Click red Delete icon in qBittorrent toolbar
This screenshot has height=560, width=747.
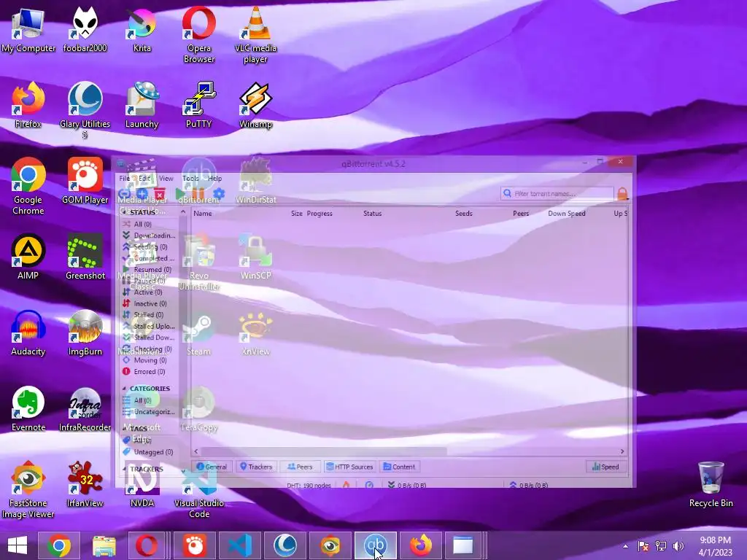(x=160, y=194)
